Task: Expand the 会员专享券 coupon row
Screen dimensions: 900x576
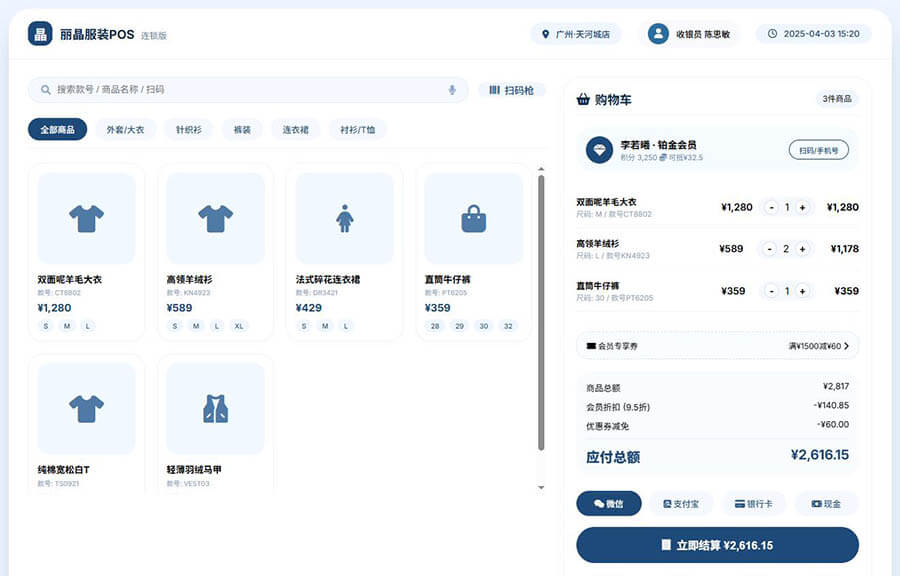Action: [x=717, y=346]
